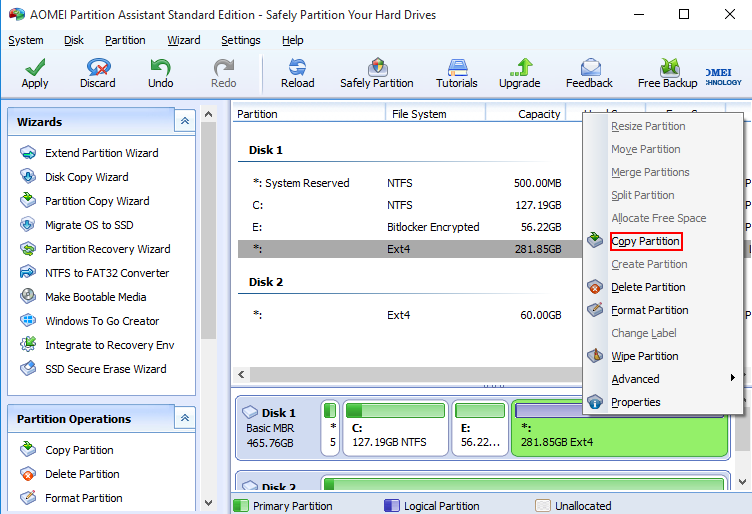Select the E: 56.22 disk map block
752x514 pixels.
(480, 428)
